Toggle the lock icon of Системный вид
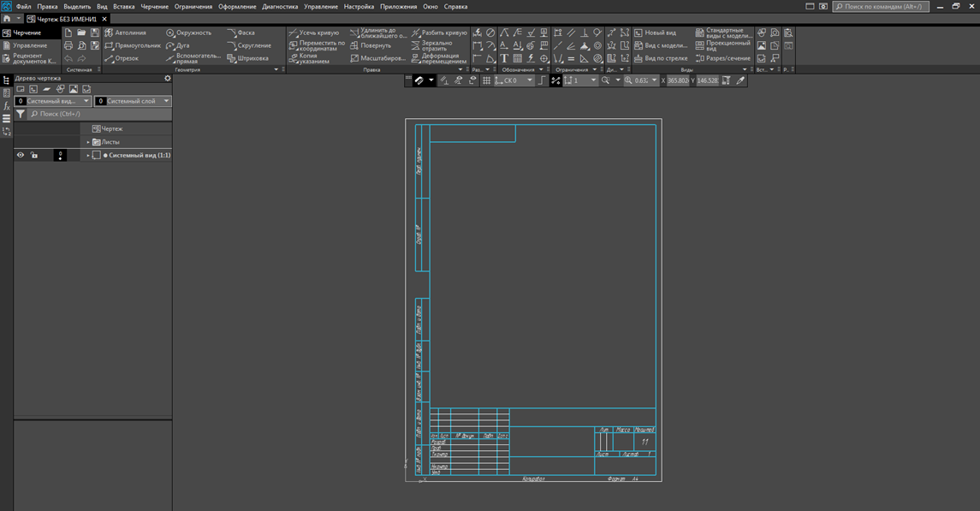The image size is (980, 511). 34,155
